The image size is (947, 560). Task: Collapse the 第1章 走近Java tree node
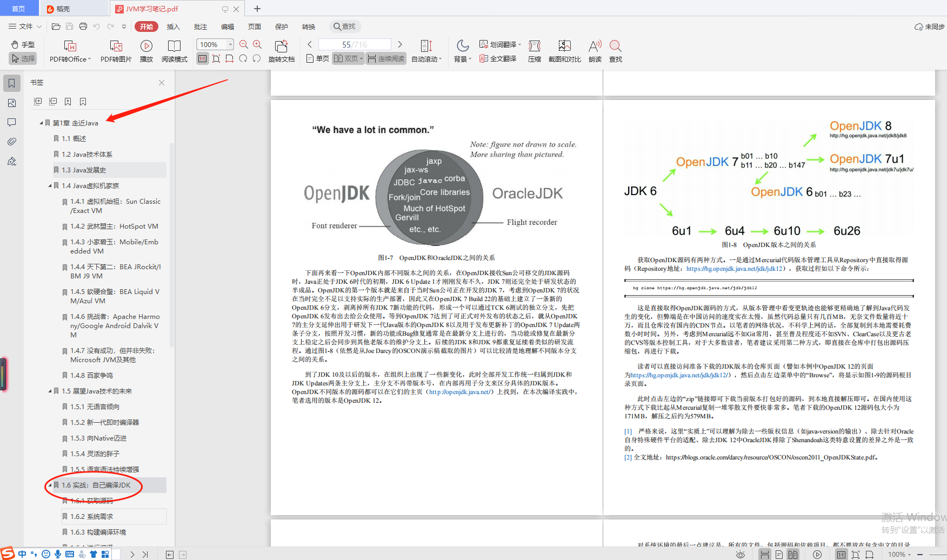pos(41,123)
